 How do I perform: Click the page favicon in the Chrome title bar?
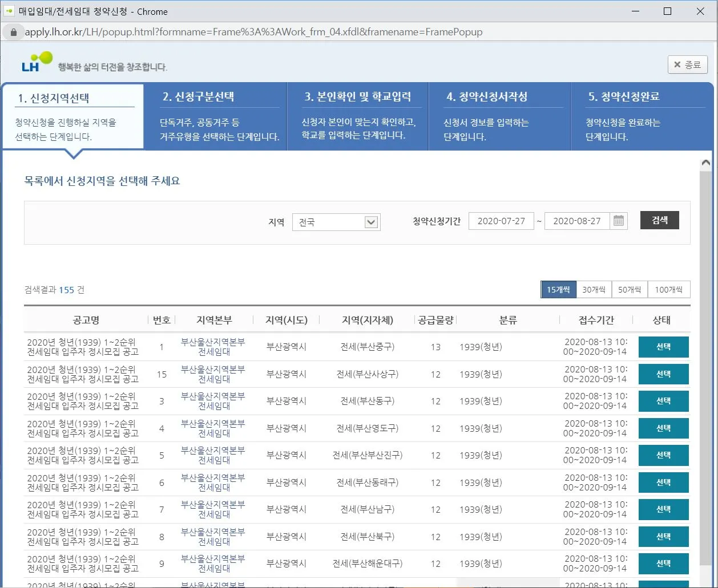pyautogui.click(x=10, y=11)
